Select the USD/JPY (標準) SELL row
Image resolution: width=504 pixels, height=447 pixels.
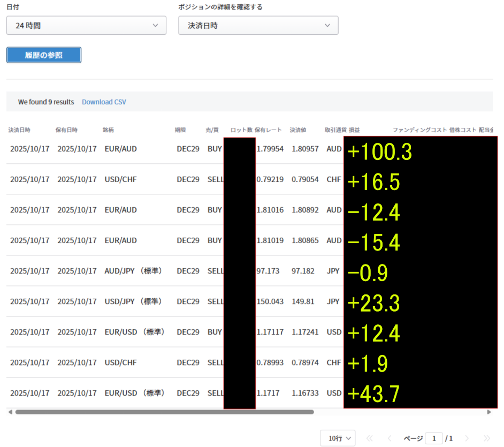tap(133, 301)
